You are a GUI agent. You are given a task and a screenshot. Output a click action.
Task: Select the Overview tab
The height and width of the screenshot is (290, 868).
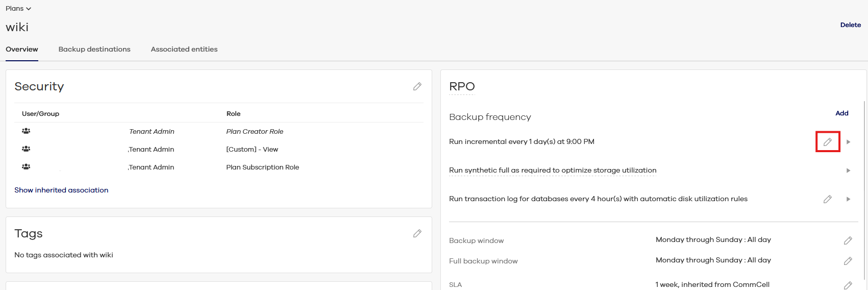[22, 50]
